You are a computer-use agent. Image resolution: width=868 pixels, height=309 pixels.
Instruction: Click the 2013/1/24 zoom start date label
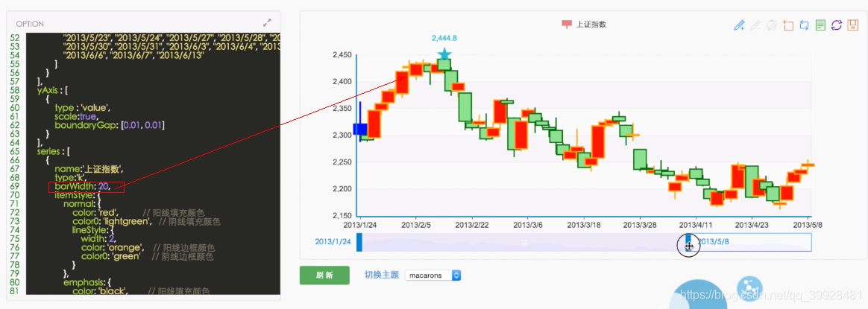point(333,242)
